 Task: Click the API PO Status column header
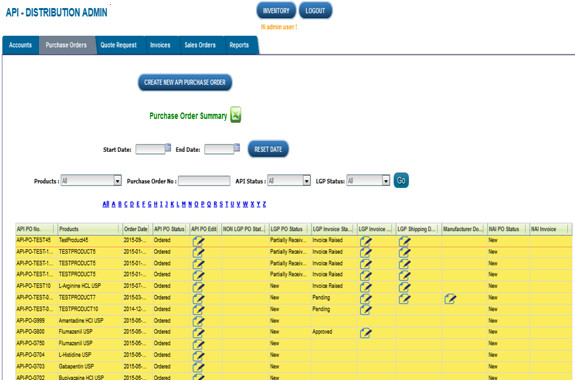tap(171, 229)
